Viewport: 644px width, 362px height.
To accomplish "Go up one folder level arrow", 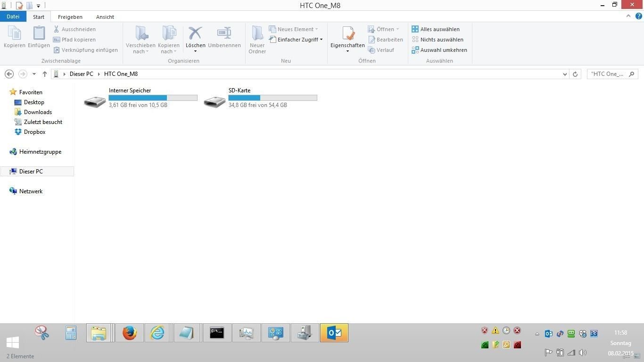I will (x=45, y=74).
